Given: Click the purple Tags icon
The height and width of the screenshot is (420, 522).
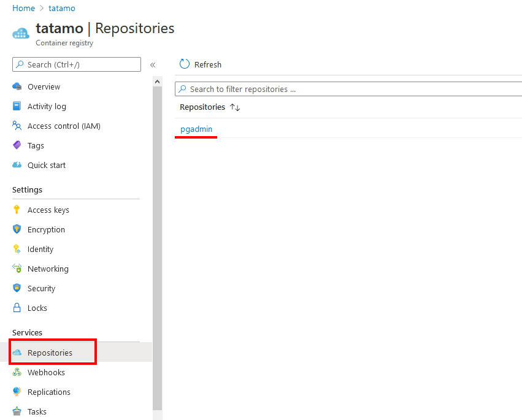Looking at the screenshot, I should pos(17,145).
